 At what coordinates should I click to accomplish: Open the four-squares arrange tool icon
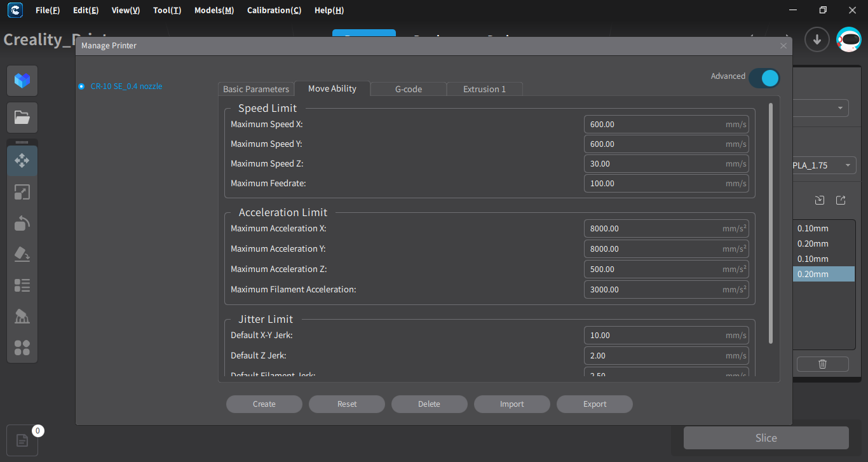(22, 348)
